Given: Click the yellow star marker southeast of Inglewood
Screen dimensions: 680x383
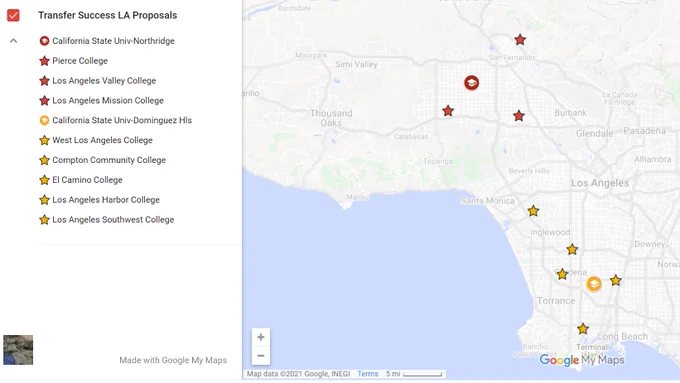Looking at the screenshot, I should click(x=572, y=249).
